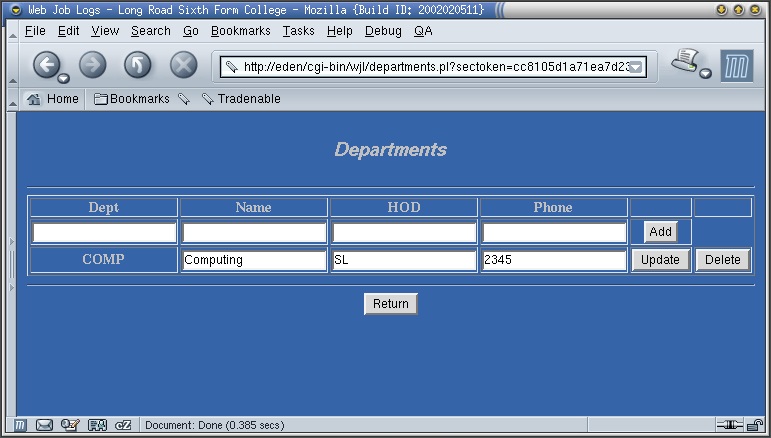
Task: Click the Add button
Action: tap(660, 232)
